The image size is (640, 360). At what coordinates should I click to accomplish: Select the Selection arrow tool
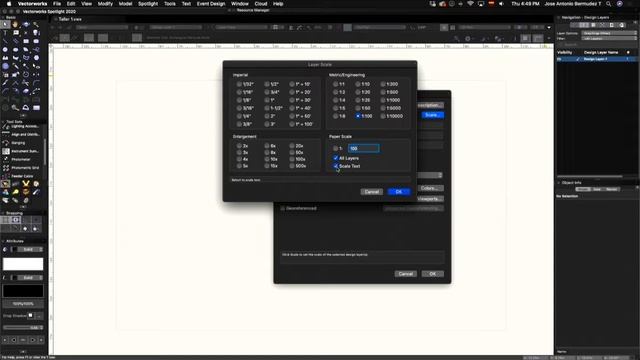tap(5, 24)
